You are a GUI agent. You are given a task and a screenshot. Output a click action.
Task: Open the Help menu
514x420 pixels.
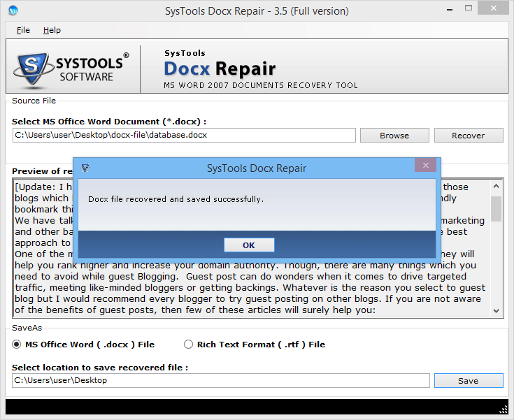52,30
